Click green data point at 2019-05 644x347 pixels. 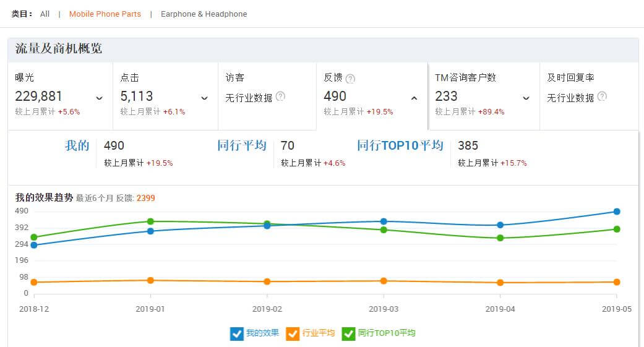[617, 229]
